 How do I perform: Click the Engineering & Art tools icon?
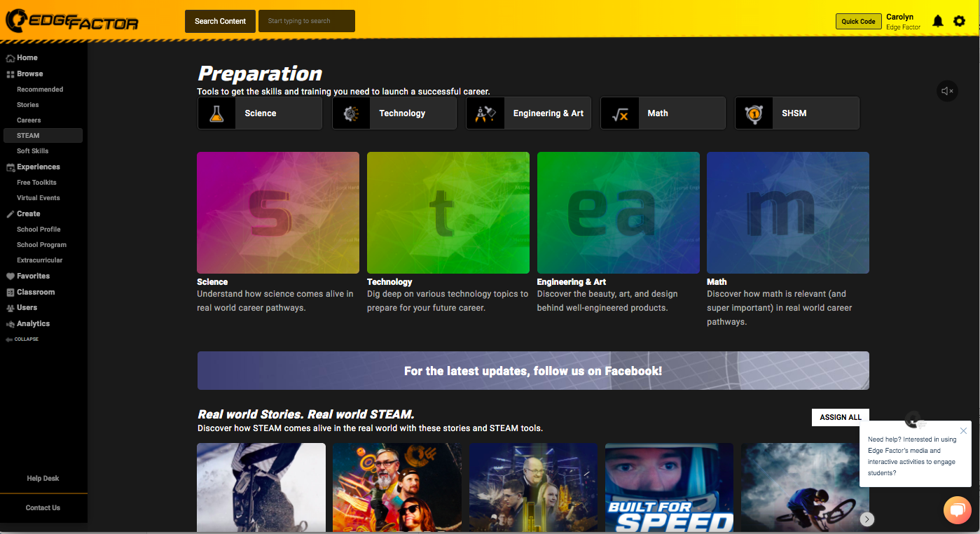coord(485,113)
